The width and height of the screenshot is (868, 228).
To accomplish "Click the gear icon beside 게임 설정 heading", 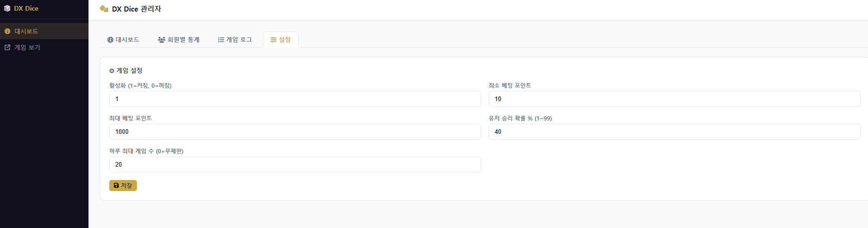I will (x=112, y=71).
